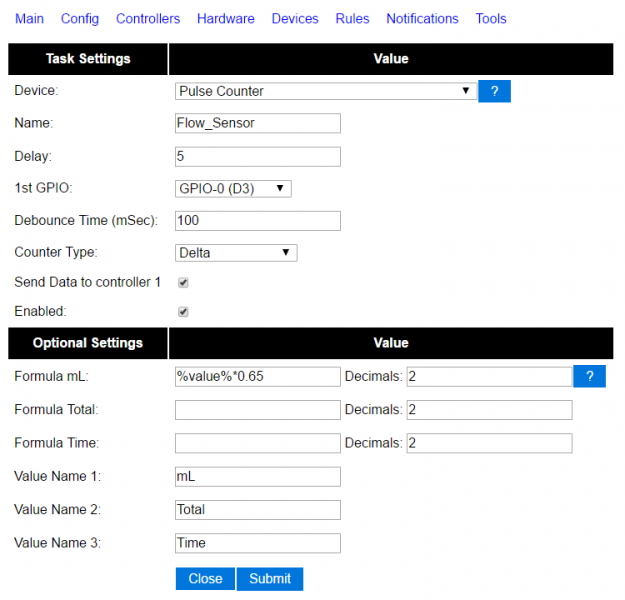Screen dimensions: 625x600
Task: Click the Formula Time input field
Action: [x=257, y=443]
